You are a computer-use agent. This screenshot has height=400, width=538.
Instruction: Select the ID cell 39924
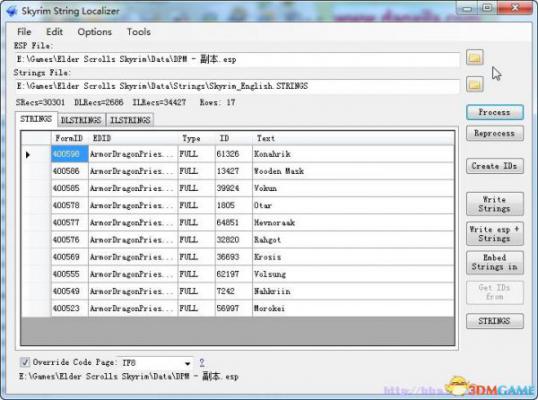234,188
